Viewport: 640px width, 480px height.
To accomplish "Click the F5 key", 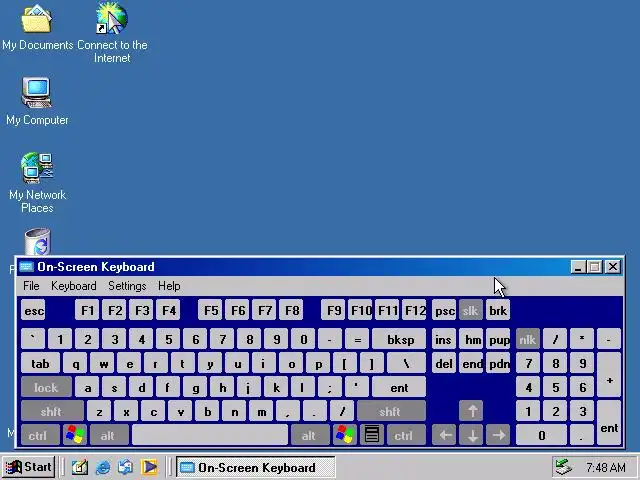I will click(x=210, y=311).
